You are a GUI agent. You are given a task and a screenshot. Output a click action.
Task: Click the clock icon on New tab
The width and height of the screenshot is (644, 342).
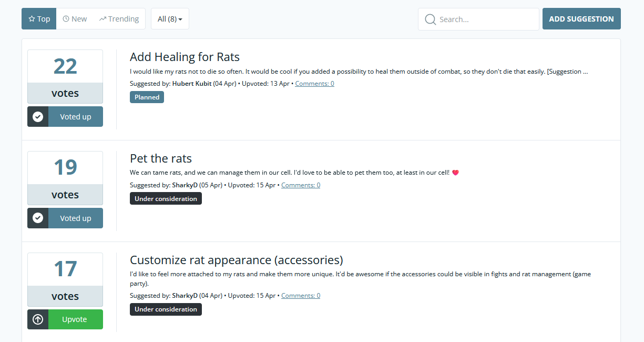[66, 19]
